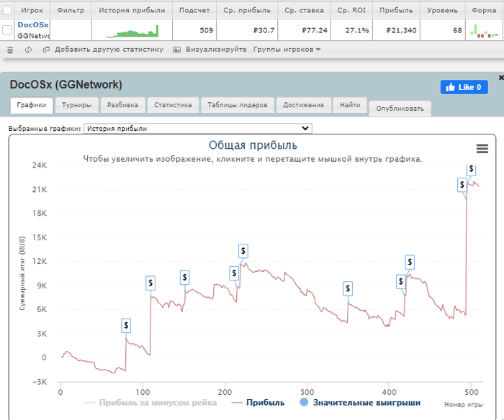
Task: Click the ₽30.7 average profit cell
Action: [x=247, y=30]
